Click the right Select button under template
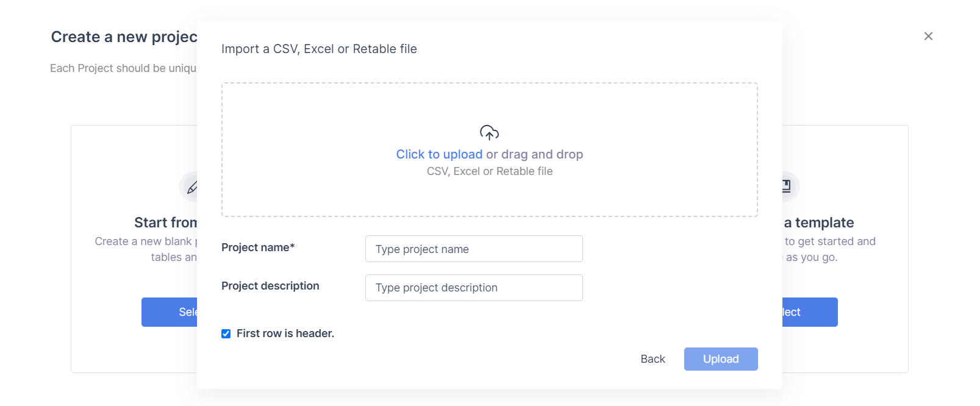 (810, 312)
